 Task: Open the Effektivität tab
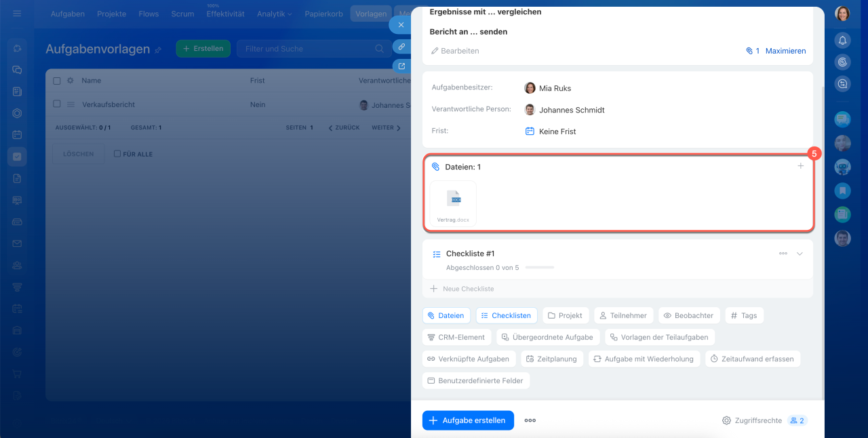tap(225, 14)
